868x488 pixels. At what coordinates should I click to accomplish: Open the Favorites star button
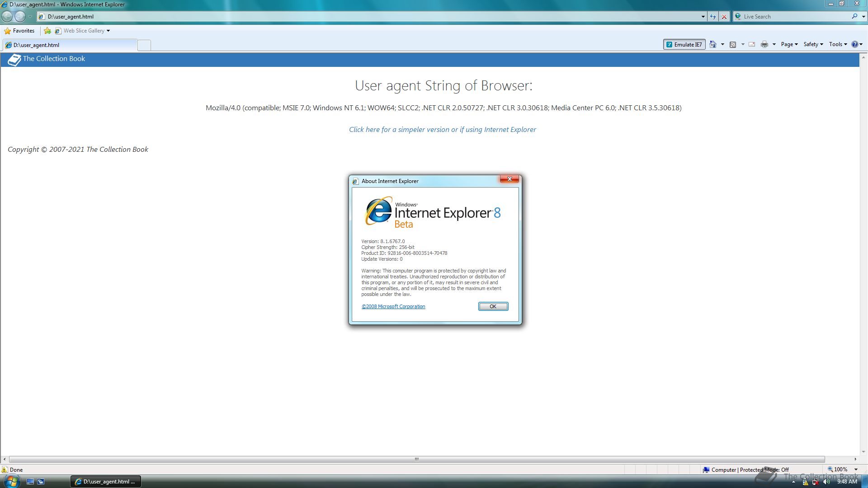coord(19,31)
